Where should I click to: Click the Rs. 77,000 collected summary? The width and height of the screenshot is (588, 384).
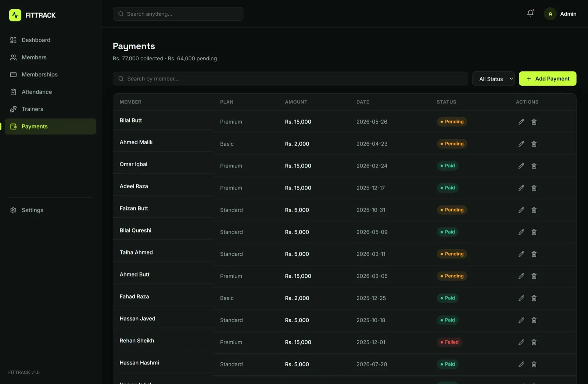(138, 58)
